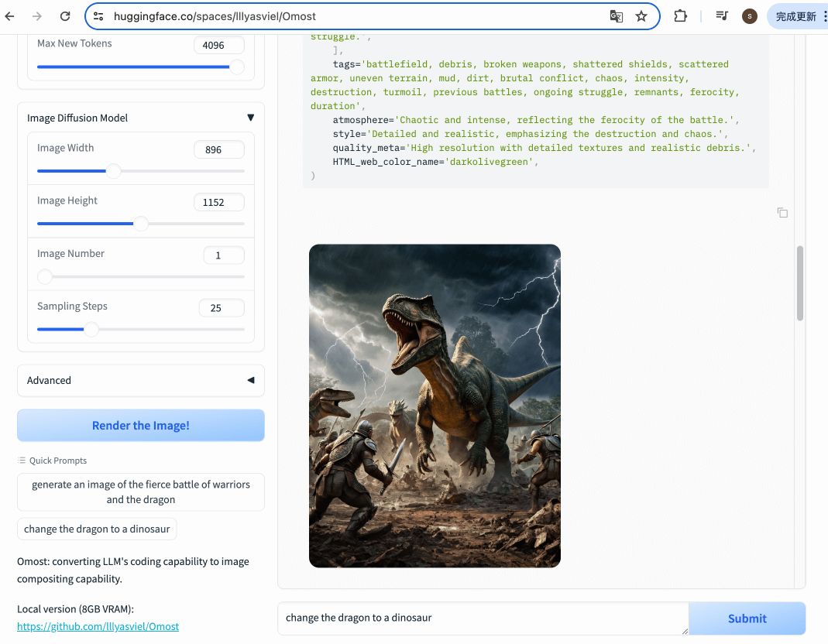Expand the Advanced section
This screenshot has width=828, height=644.
point(250,380)
